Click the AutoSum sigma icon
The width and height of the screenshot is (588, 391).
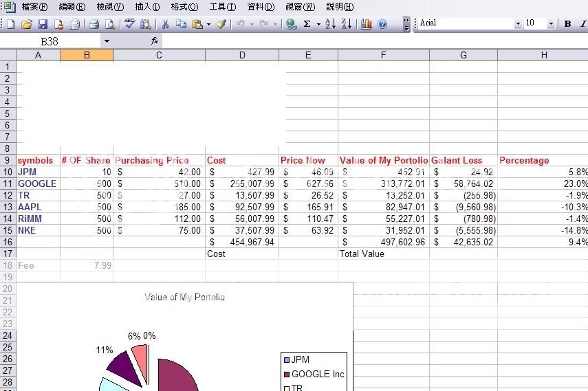coord(307,24)
